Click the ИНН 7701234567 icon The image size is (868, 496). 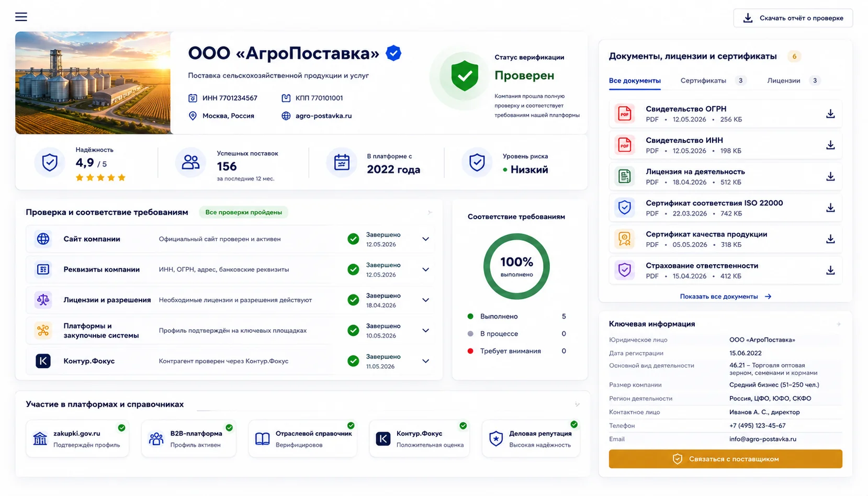pos(193,98)
